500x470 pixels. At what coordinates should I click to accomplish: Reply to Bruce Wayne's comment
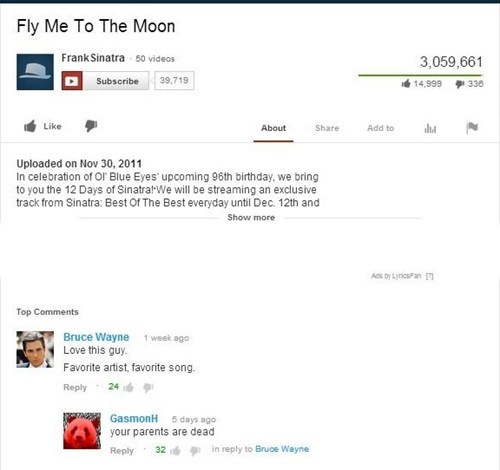[75, 387]
